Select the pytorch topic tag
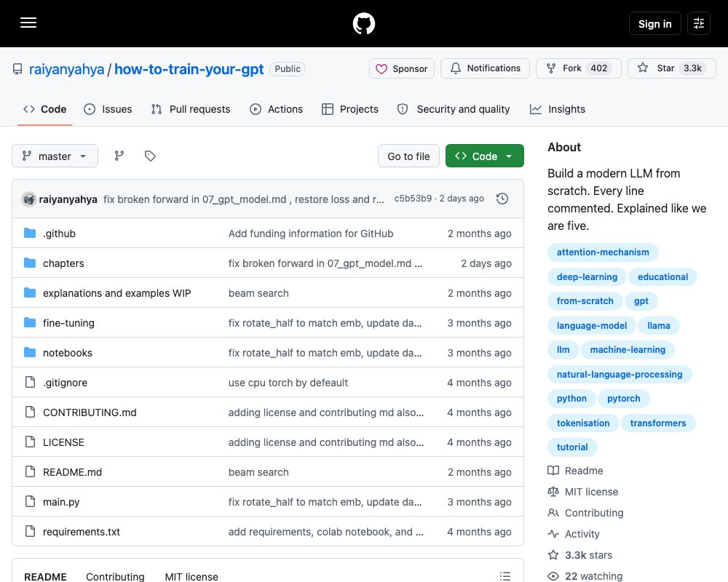728x582 pixels. 624,398
